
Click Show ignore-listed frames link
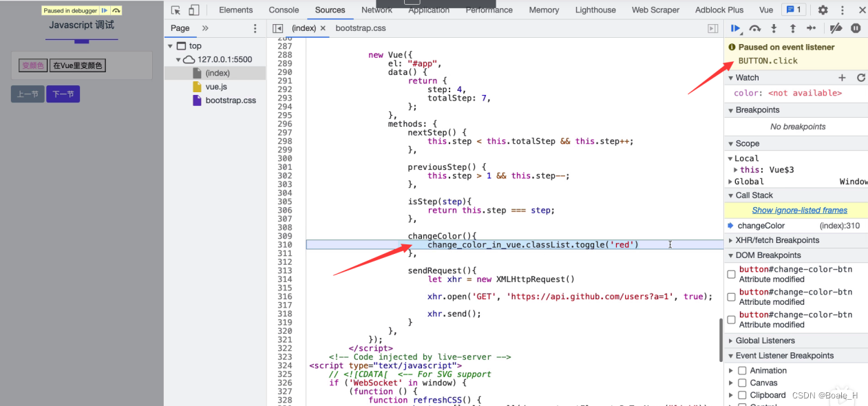pyautogui.click(x=799, y=211)
